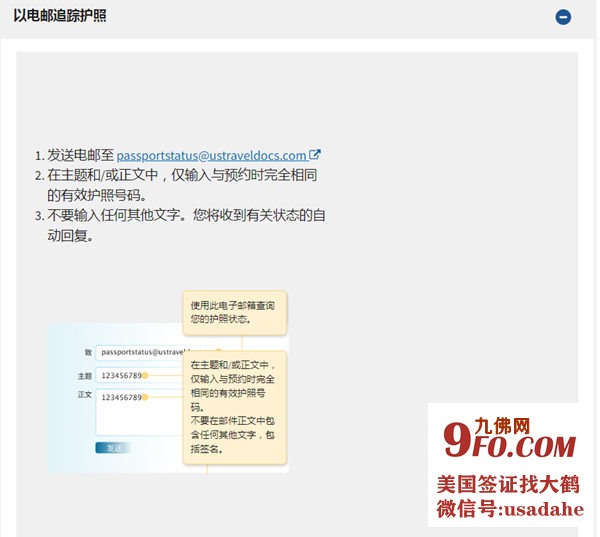Click instruction step 2 about 有效护照号码
This screenshot has height=537, width=600.
point(180,185)
